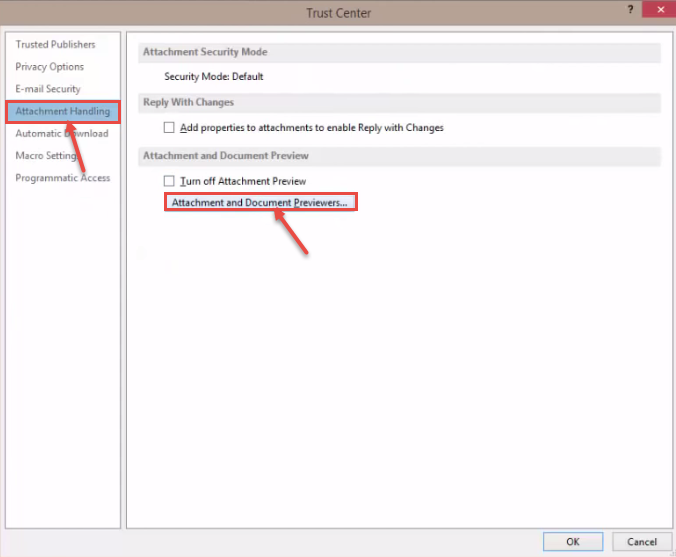Open Attachment and Document Previewers dialog
Screen dimensions: 676x557
click(x=260, y=202)
